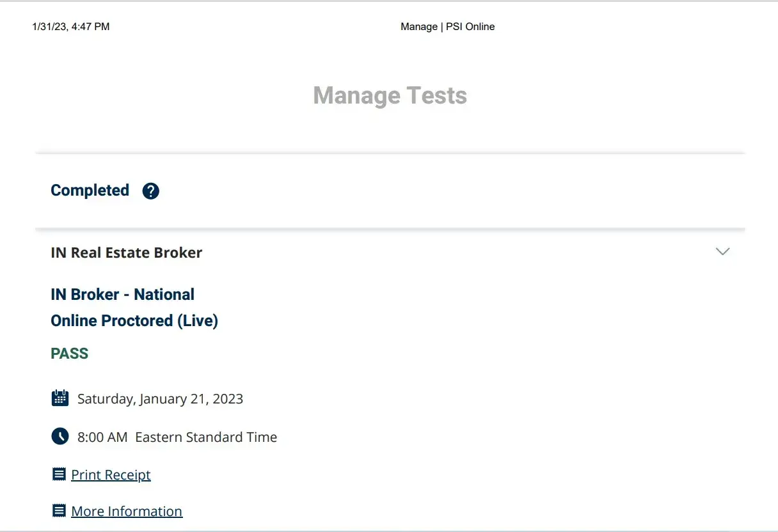Image resolution: width=778 pixels, height=532 pixels.
Task: Collapse the IN Real Estate Broker chevron
Action: 722,252
